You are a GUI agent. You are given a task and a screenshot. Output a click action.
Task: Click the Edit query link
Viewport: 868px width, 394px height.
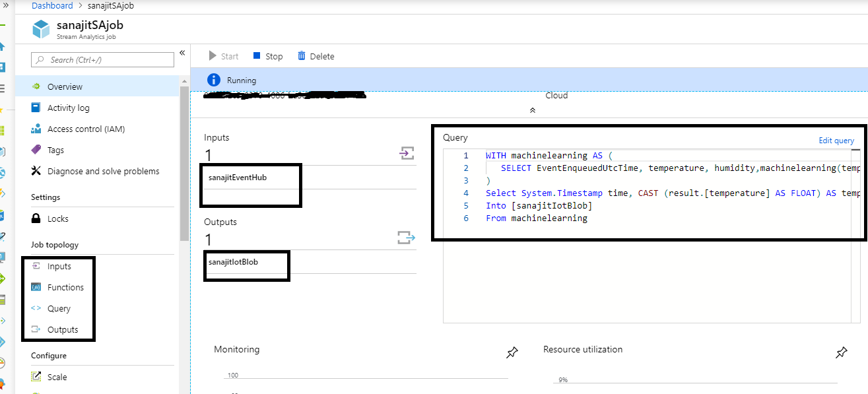coord(836,140)
